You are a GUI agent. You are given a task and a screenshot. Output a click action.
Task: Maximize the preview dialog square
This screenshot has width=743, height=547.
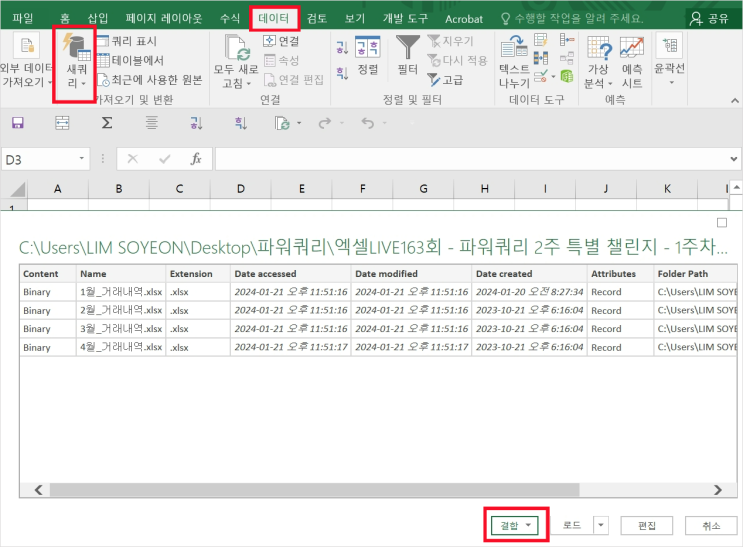click(x=722, y=223)
